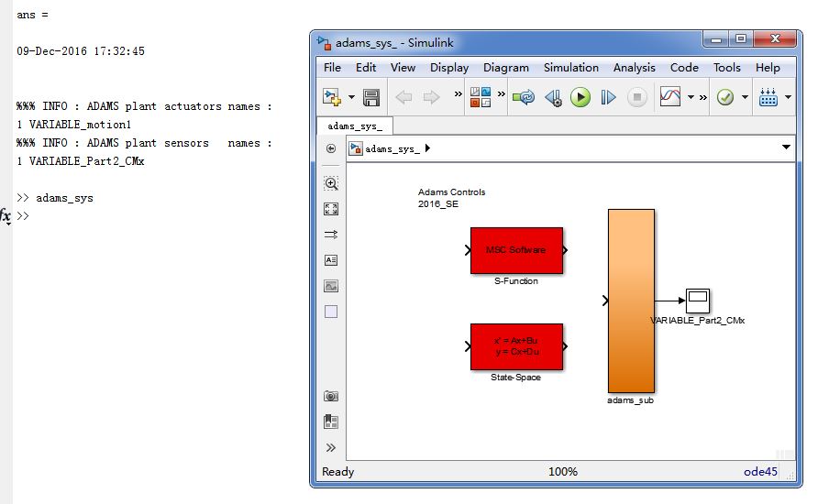Click the Screenshot camera icon
The height and width of the screenshot is (504, 818).
click(x=331, y=396)
